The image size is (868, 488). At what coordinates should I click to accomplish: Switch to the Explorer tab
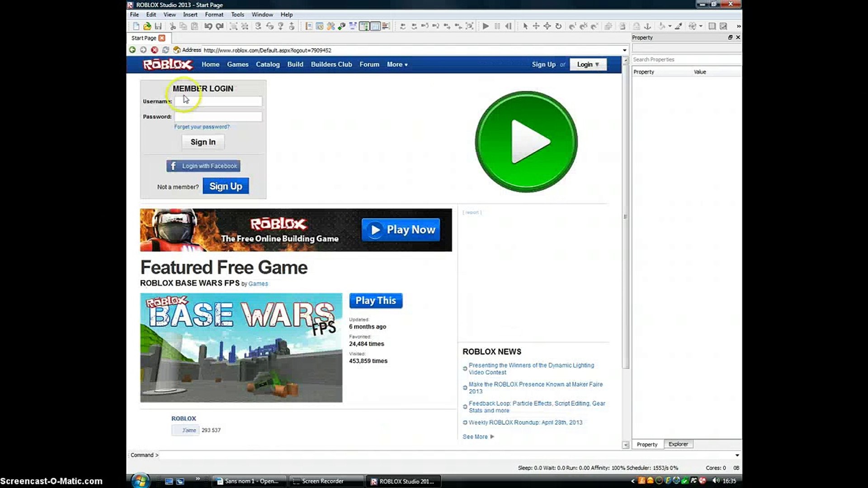tap(678, 444)
